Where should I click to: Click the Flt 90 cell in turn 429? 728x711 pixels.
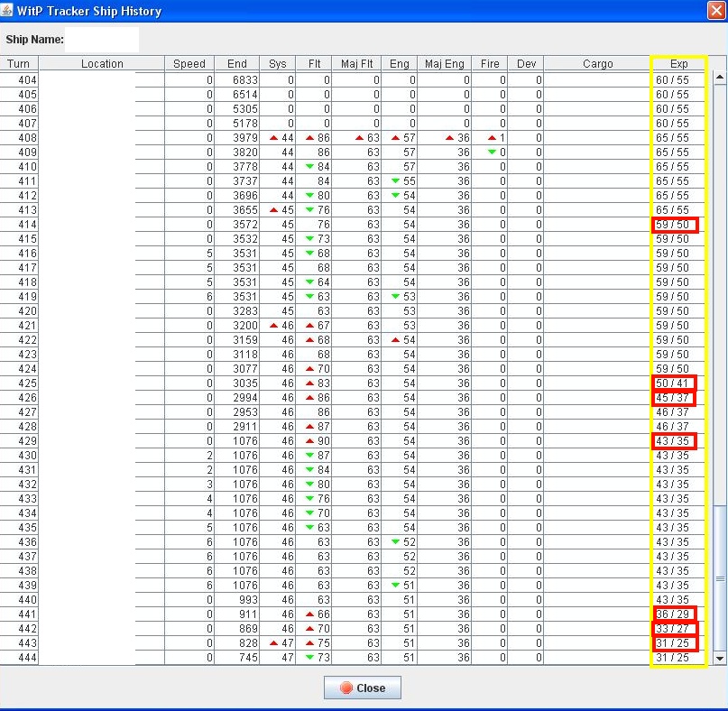tap(314, 440)
